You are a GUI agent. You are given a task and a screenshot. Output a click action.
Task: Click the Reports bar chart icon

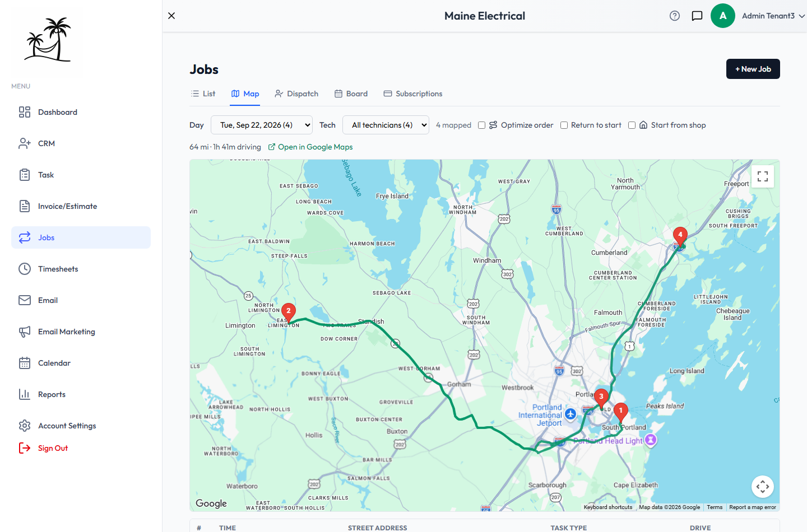[x=25, y=394]
